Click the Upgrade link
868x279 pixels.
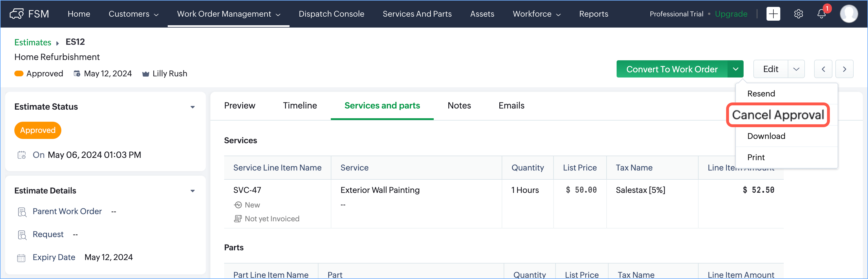[731, 14]
